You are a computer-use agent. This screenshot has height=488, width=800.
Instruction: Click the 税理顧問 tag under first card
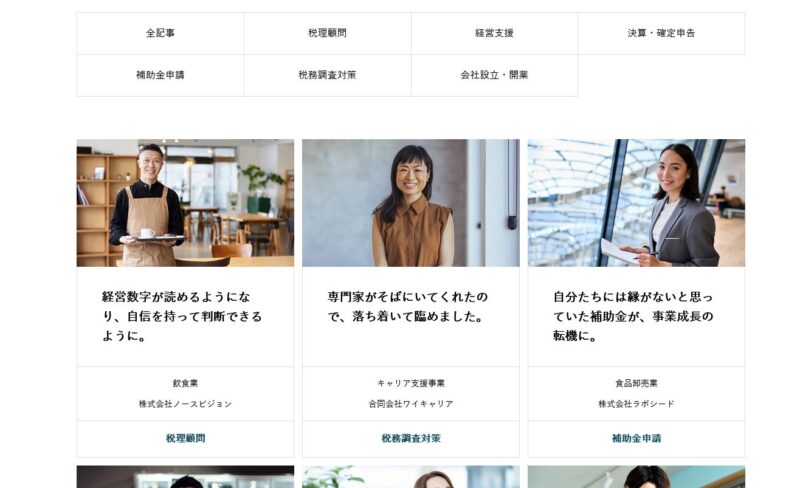point(185,438)
